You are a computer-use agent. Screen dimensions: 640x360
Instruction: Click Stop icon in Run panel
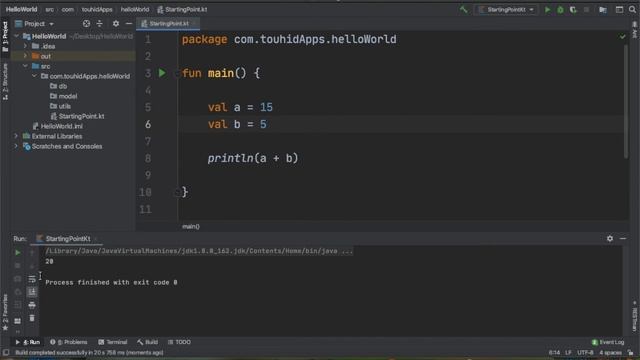[x=18, y=266]
